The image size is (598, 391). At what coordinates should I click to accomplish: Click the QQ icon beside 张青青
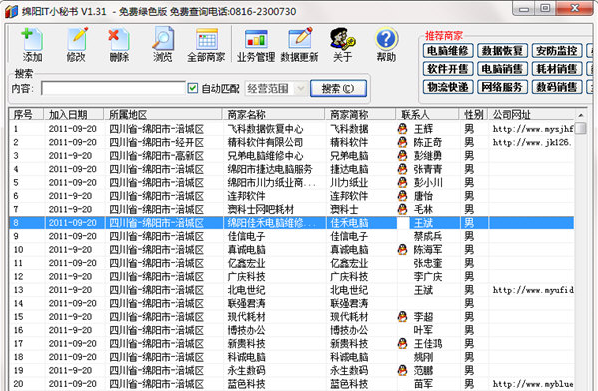[402, 169]
